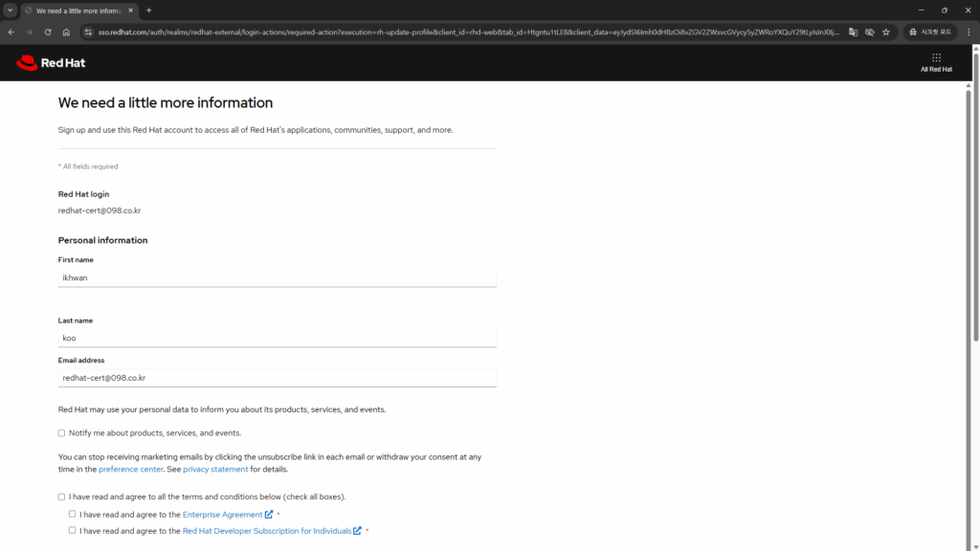Click the page vertical scrollbar
Screen dimensions: 980x551
pos(974,210)
